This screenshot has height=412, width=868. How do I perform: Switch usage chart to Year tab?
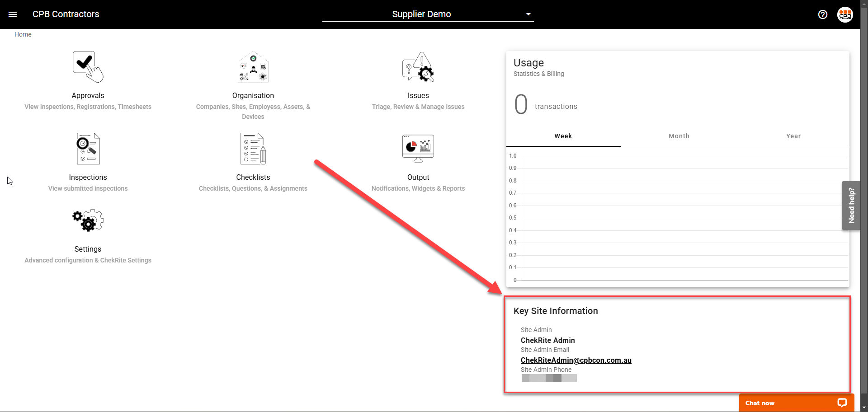pos(793,136)
